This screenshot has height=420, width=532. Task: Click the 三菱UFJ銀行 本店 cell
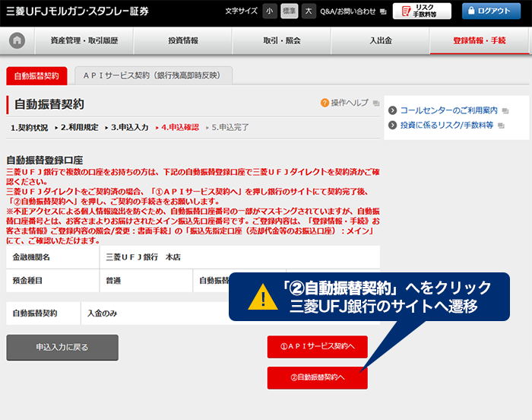(x=239, y=257)
